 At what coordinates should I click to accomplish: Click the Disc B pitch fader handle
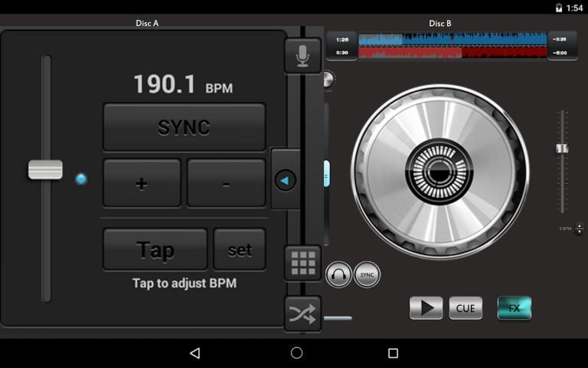point(562,149)
